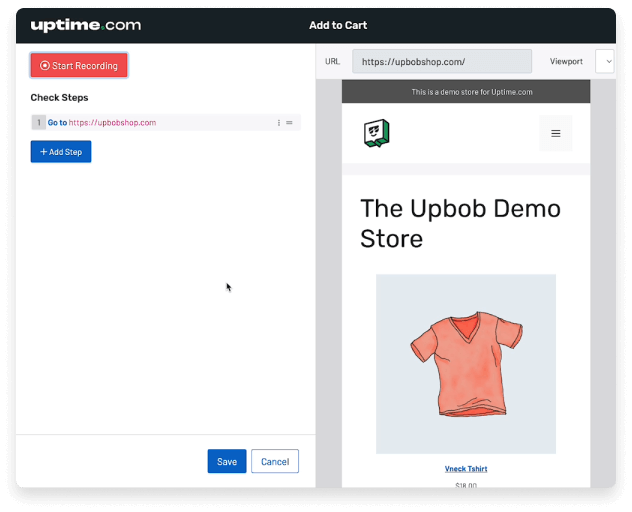This screenshot has height=512, width=632.
Task: Click the Add to Cart title
Action: tap(336, 25)
